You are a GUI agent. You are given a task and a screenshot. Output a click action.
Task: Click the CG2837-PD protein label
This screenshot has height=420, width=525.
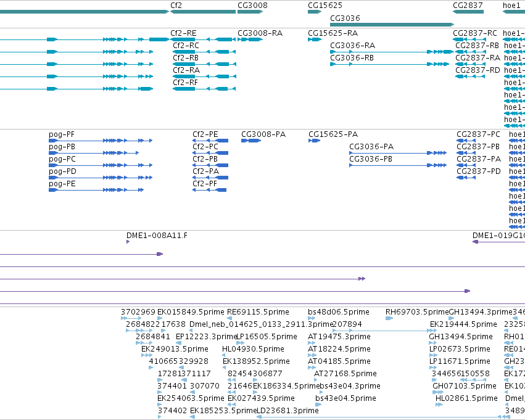(x=479, y=171)
